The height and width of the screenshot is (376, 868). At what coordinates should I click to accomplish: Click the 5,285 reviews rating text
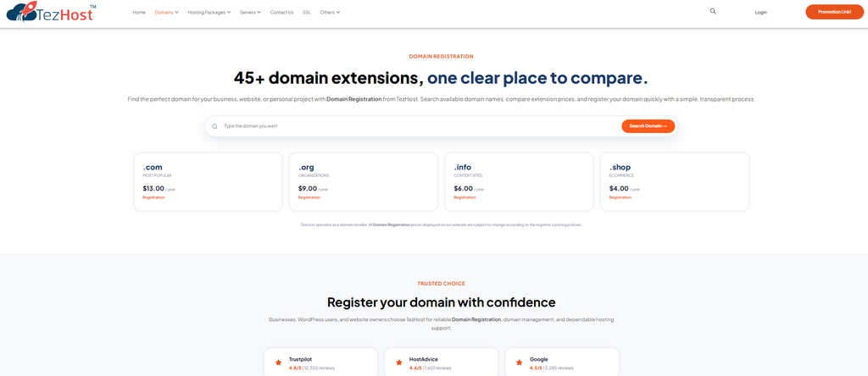point(559,368)
